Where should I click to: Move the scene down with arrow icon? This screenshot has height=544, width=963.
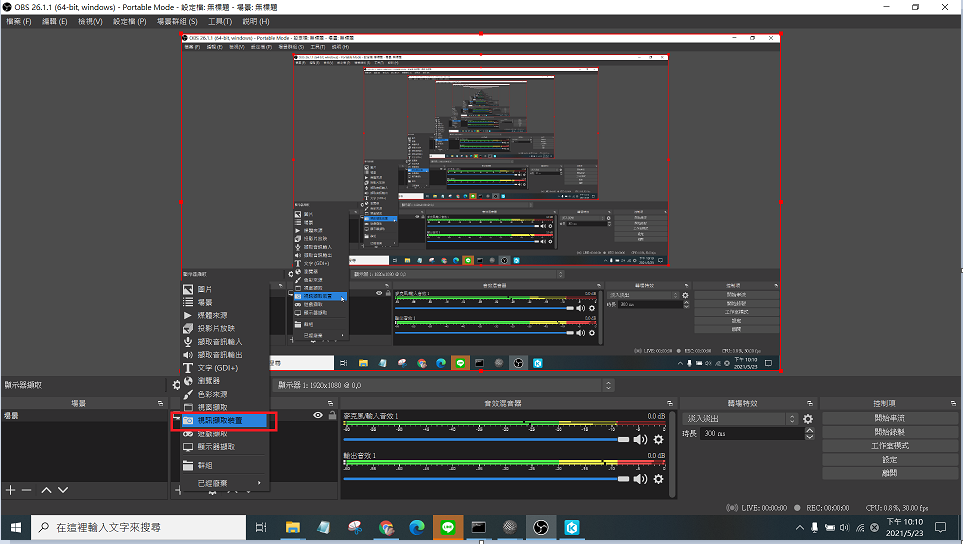point(62,490)
